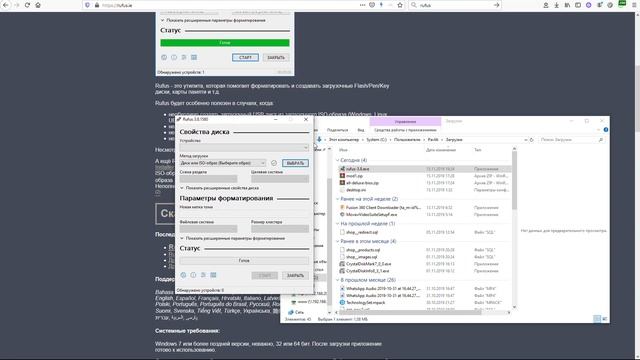
Task: Click the Готов status progress bar in Rufus
Action: (244, 260)
